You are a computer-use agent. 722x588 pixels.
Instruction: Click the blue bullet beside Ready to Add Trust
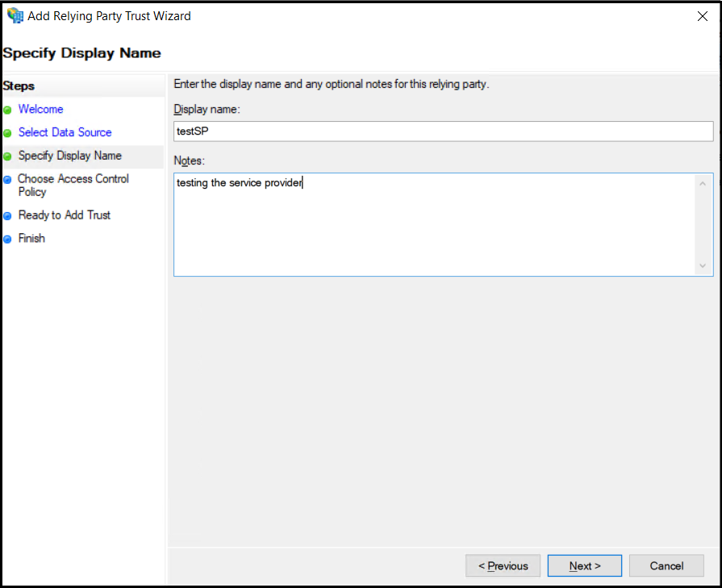pos(7,216)
